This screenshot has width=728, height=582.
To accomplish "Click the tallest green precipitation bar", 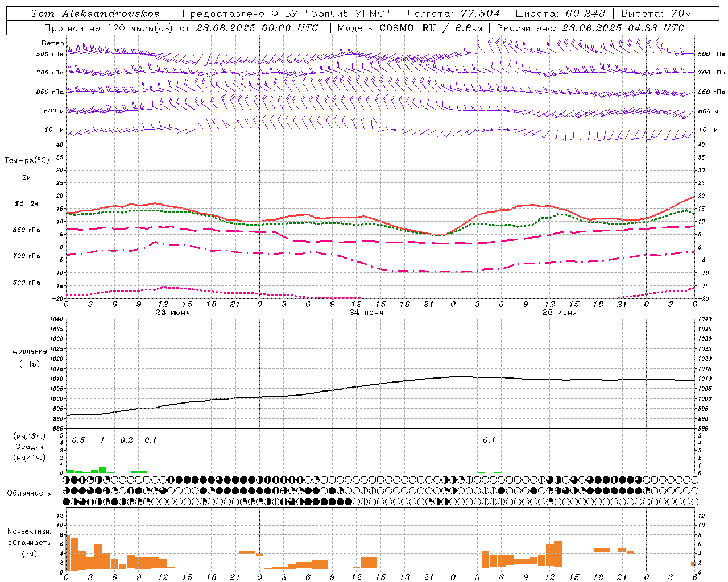I will point(103,470).
